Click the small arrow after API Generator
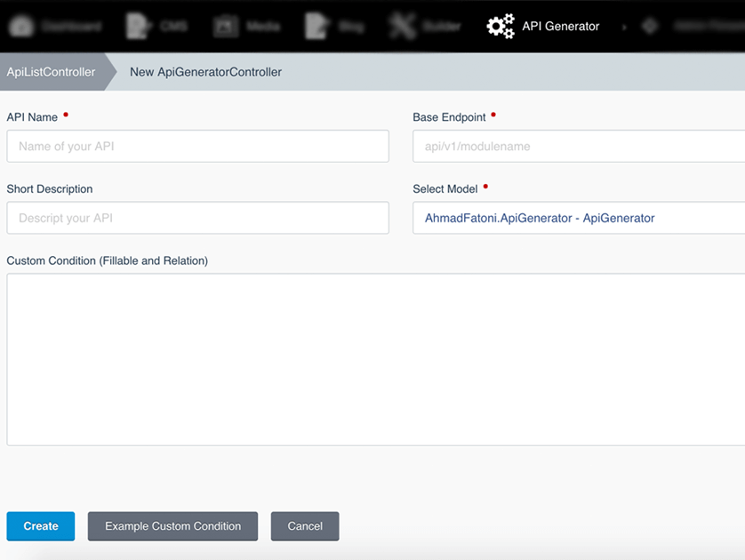Screen dimensions: 745x560 pos(624,27)
